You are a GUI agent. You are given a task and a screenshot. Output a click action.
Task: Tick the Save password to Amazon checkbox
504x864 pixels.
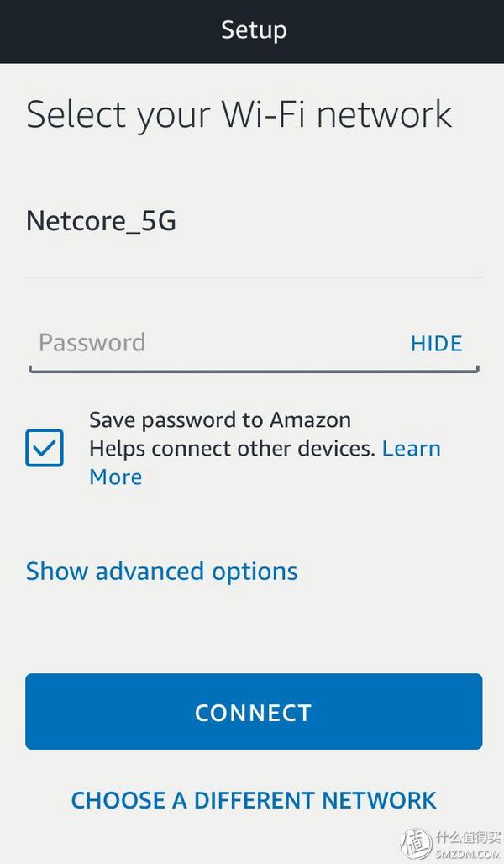click(45, 447)
